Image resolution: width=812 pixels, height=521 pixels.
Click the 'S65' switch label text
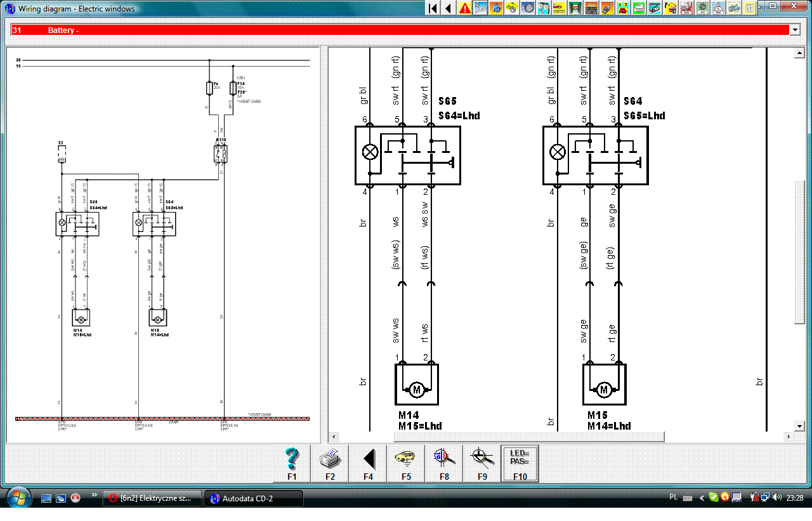coord(449,102)
